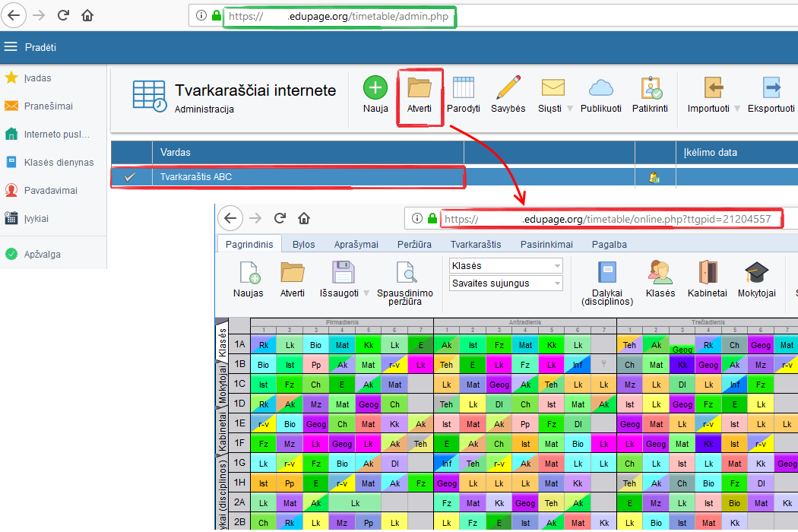Click the Parodyti timetable grid icon
The image size is (798, 532).
click(x=463, y=88)
